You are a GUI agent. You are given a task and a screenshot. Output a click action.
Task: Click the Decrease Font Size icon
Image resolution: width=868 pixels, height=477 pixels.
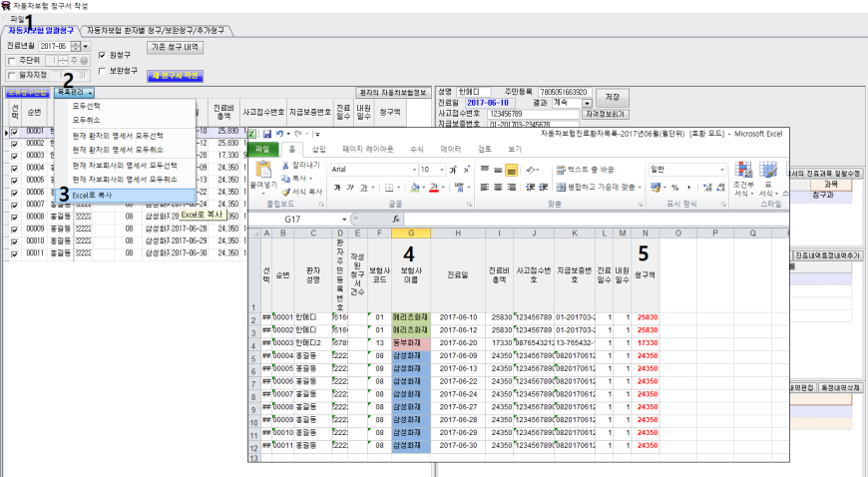point(466,170)
